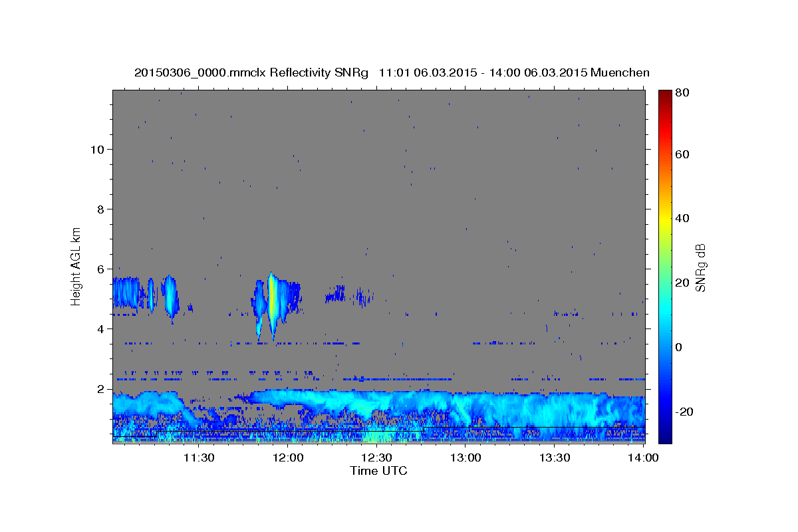Click the 12:30 time tick label

coord(376,458)
